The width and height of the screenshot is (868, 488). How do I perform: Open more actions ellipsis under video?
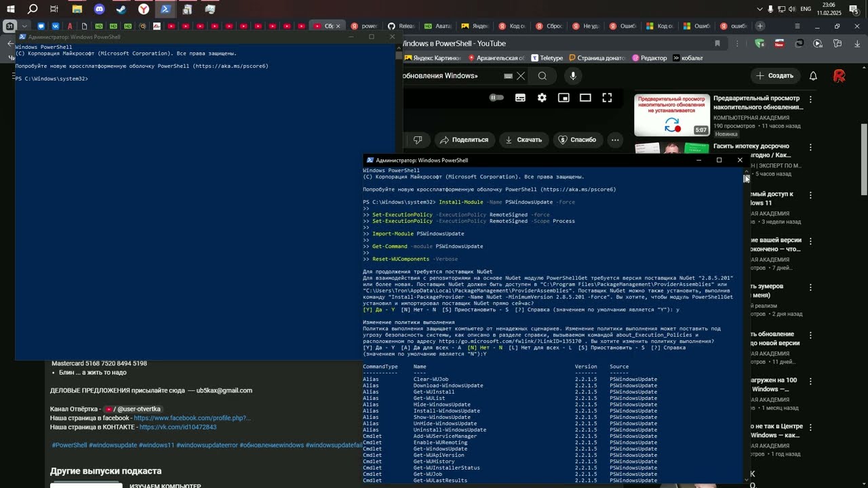[615, 140]
